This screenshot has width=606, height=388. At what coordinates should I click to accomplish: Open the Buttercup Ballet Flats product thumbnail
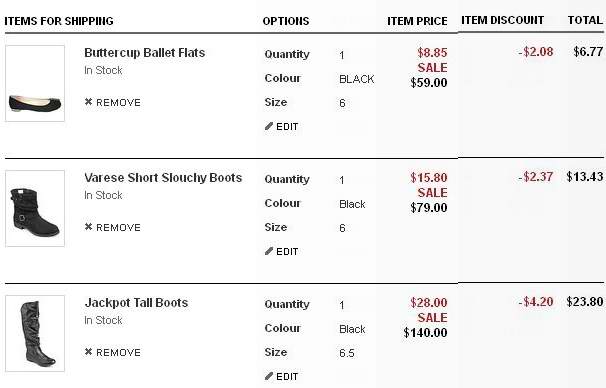[x=35, y=83]
